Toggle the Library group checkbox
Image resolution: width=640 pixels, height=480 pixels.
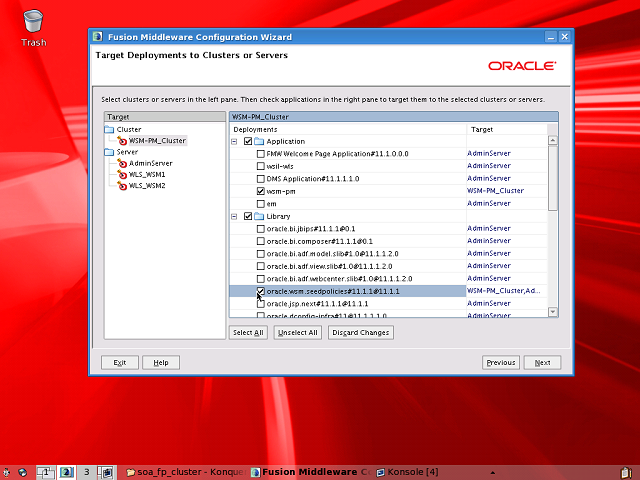[248, 216]
